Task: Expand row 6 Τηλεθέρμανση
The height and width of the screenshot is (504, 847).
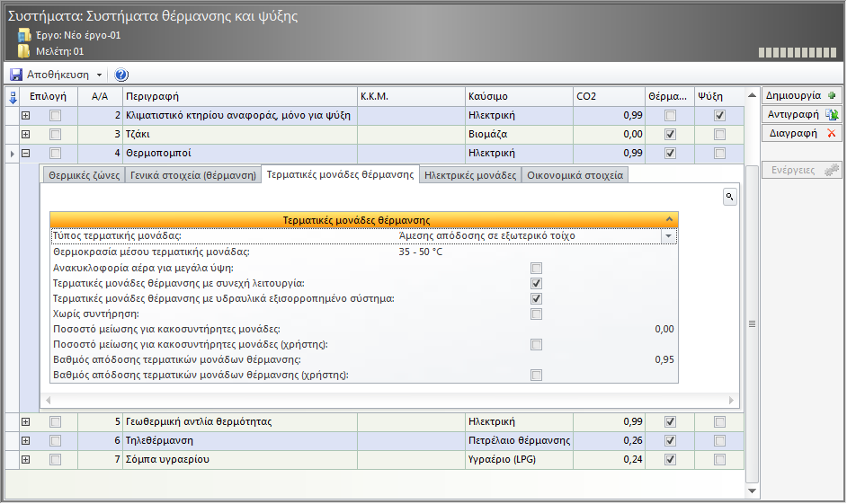Action: pyautogui.click(x=25, y=441)
